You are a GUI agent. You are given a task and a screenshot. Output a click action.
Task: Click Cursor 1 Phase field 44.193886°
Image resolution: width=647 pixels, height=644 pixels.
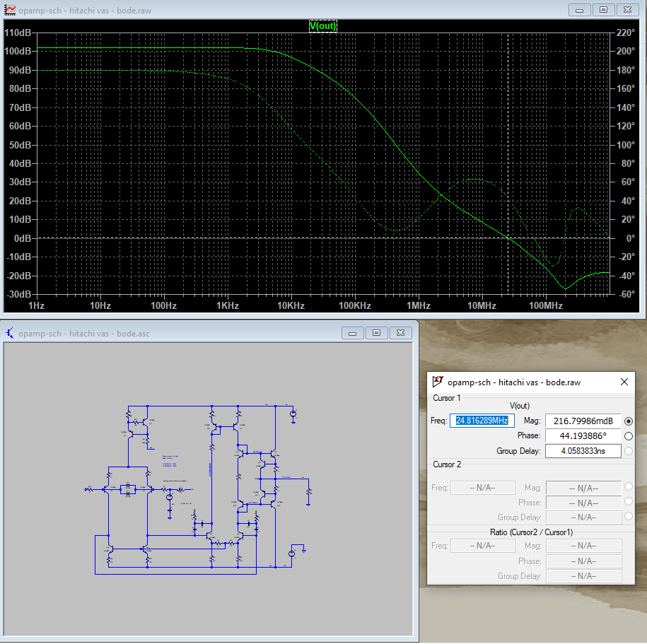click(583, 435)
